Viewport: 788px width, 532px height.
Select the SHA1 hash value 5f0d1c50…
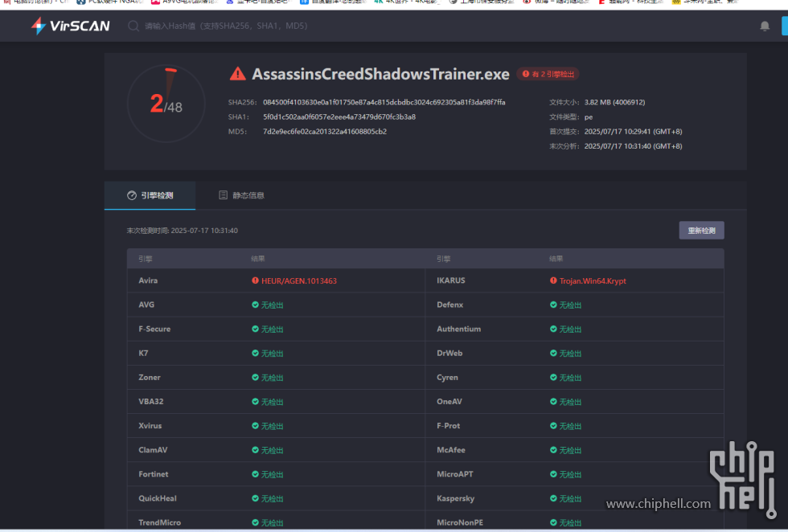(x=339, y=117)
